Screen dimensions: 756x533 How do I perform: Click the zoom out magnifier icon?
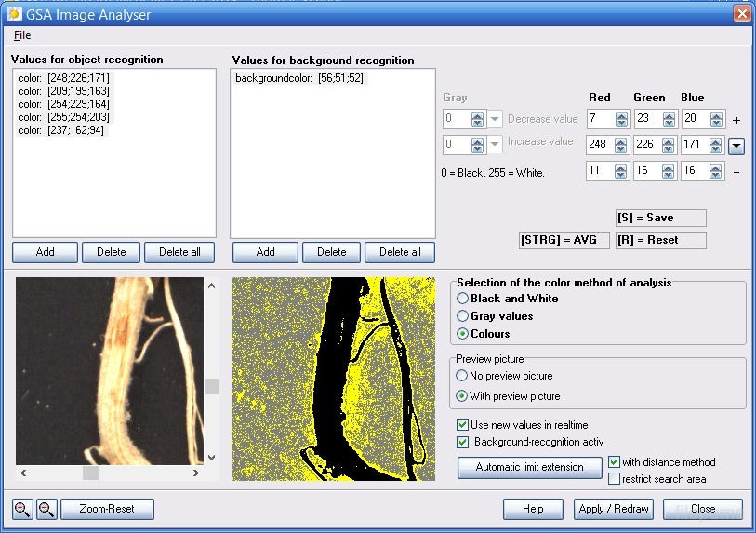(46, 509)
